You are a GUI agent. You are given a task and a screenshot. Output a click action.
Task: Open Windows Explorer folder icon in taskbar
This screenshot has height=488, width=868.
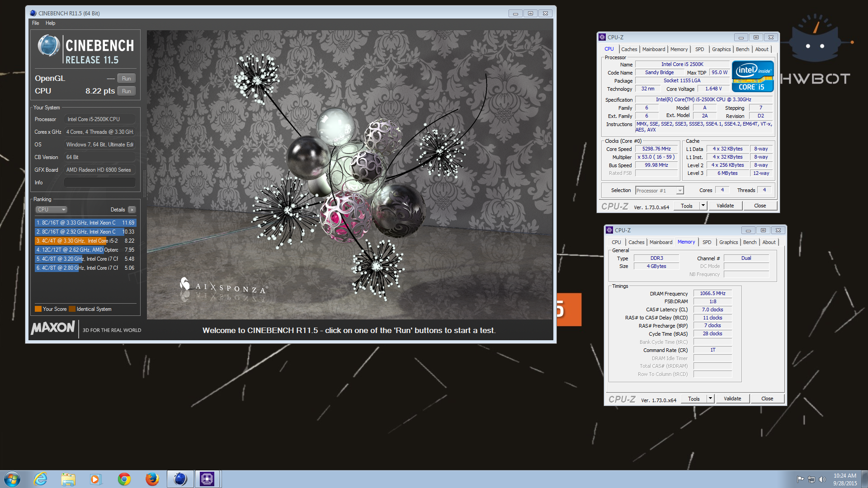tap(68, 479)
